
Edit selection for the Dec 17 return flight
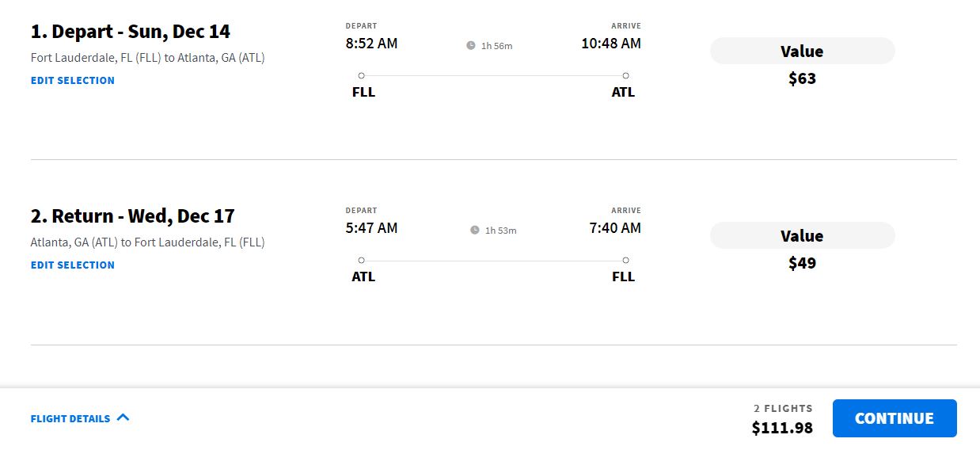pyautogui.click(x=73, y=265)
